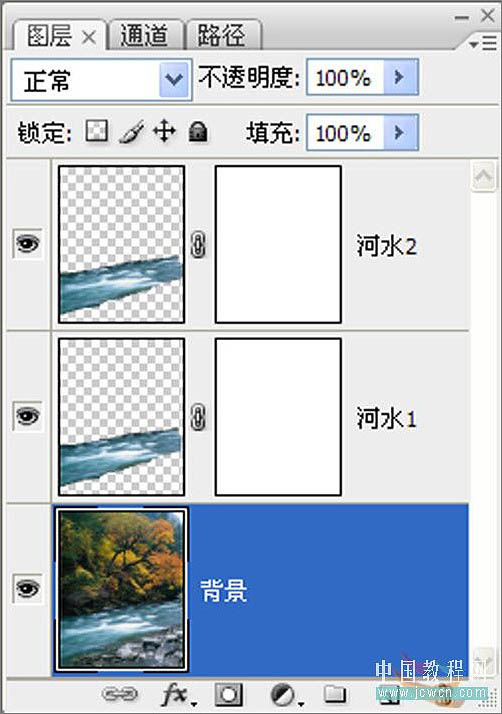Open fx layer style button
This screenshot has width=502, height=714.
click(x=179, y=695)
